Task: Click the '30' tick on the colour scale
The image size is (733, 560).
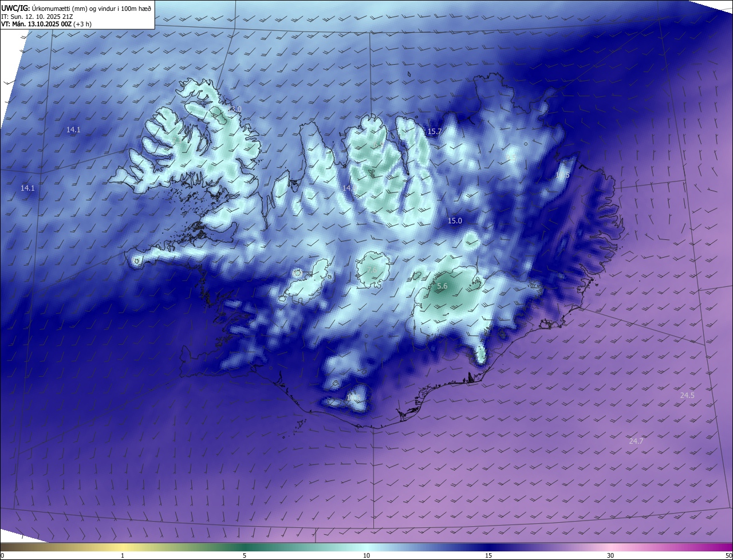Action: point(610,555)
